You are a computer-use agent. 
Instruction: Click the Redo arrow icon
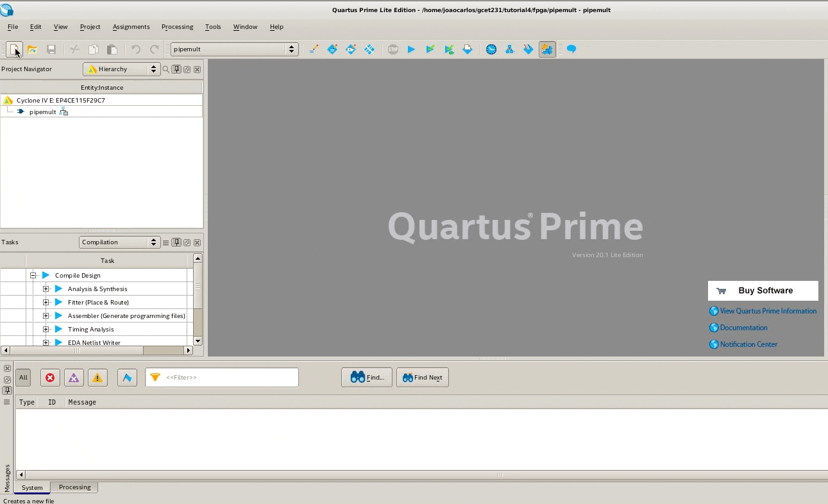154,49
